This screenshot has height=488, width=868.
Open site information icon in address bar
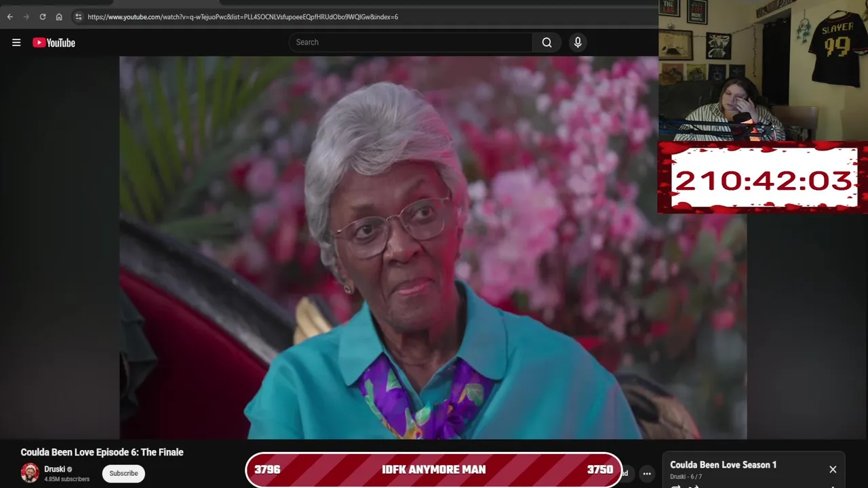tap(78, 17)
